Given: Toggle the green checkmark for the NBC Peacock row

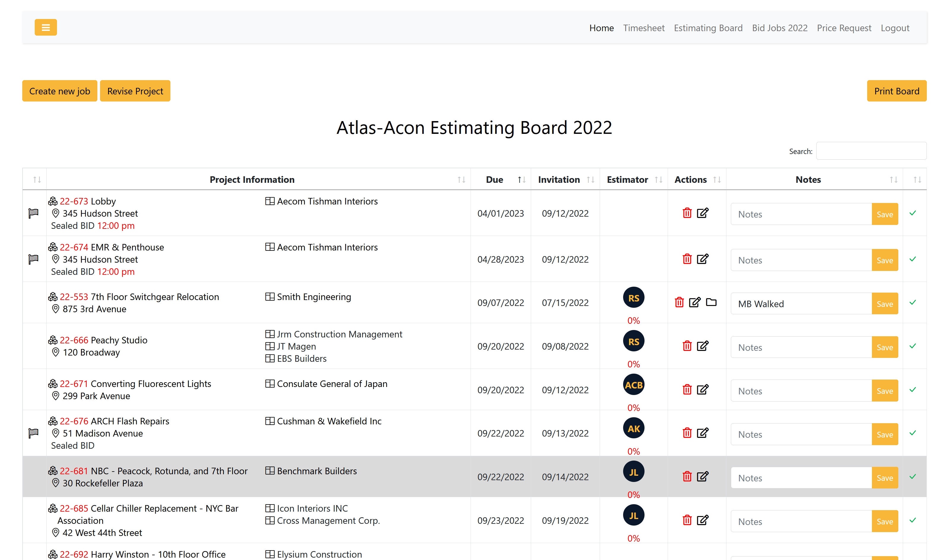Looking at the screenshot, I should 913,477.
